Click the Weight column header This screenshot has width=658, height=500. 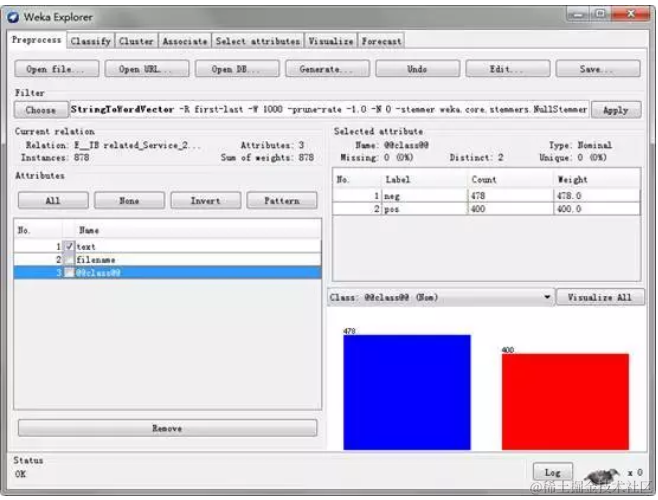[596, 179]
